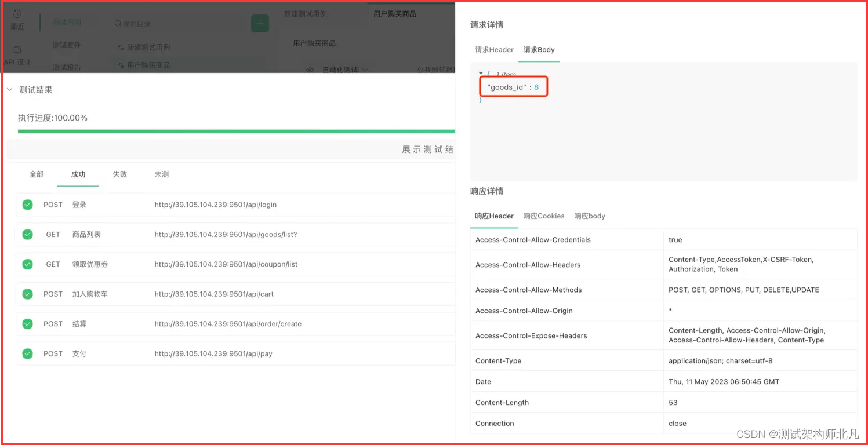868x445 pixels.
Task: Select the 成功 results tab
Action: tap(78, 174)
